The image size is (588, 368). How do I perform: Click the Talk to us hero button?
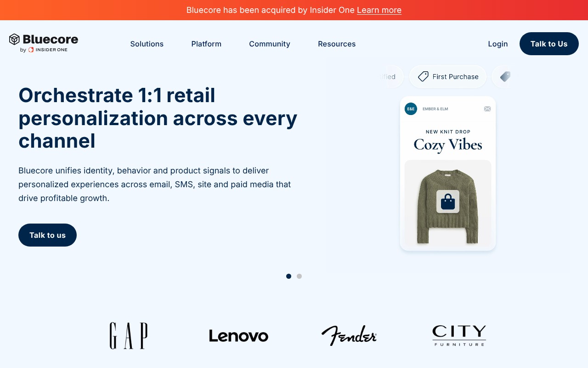47,235
